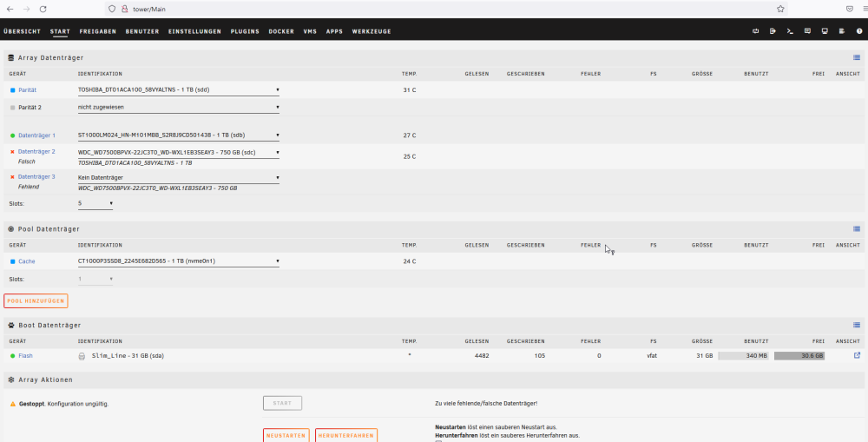Toggle list view icon for Boot Datenträger
868x442 pixels.
pyautogui.click(x=857, y=325)
